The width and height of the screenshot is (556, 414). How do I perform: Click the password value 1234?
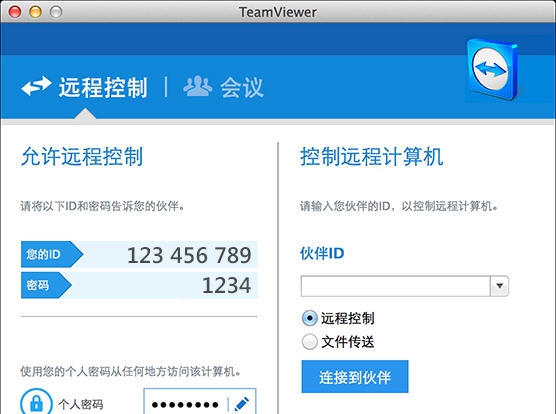227,285
